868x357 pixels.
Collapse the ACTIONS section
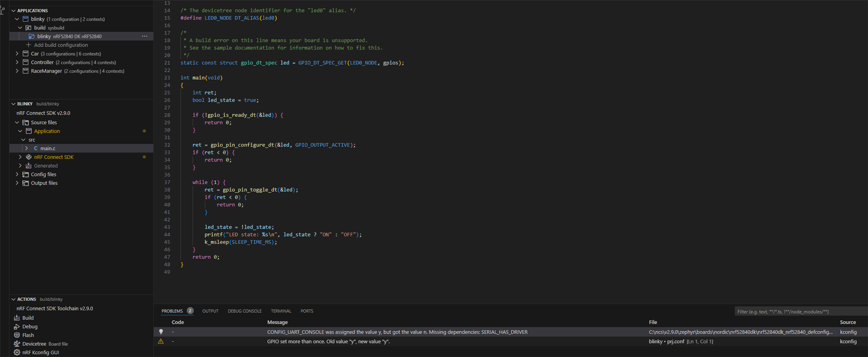pyautogui.click(x=13, y=299)
